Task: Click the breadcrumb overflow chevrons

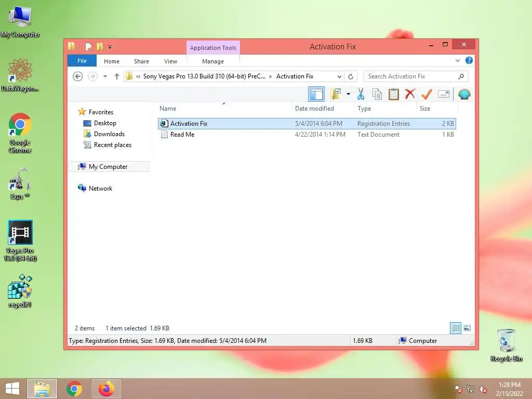Action: pyautogui.click(x=138, y=76)
